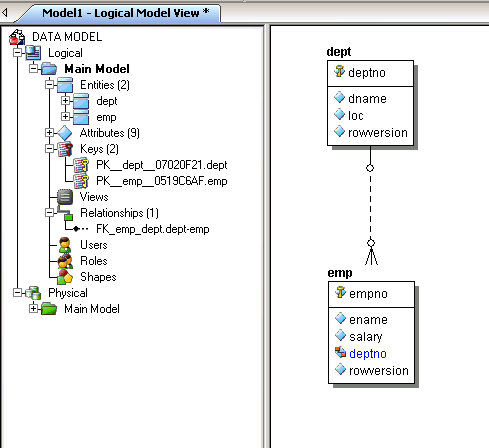Click the DATA MODEL root icon
This screenshot has width=489, height=448.
coord(17,37)
